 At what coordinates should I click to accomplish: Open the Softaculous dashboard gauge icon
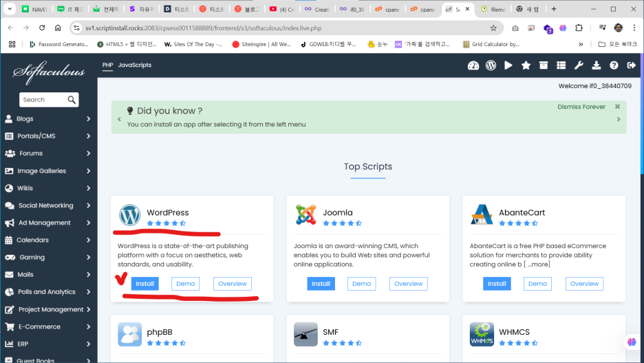[473, 65]
